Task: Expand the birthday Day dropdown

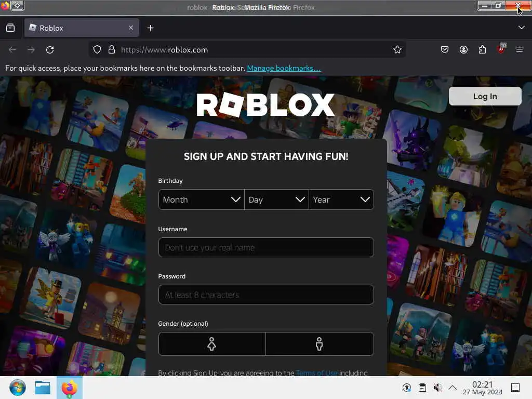Action: point(276,199)
